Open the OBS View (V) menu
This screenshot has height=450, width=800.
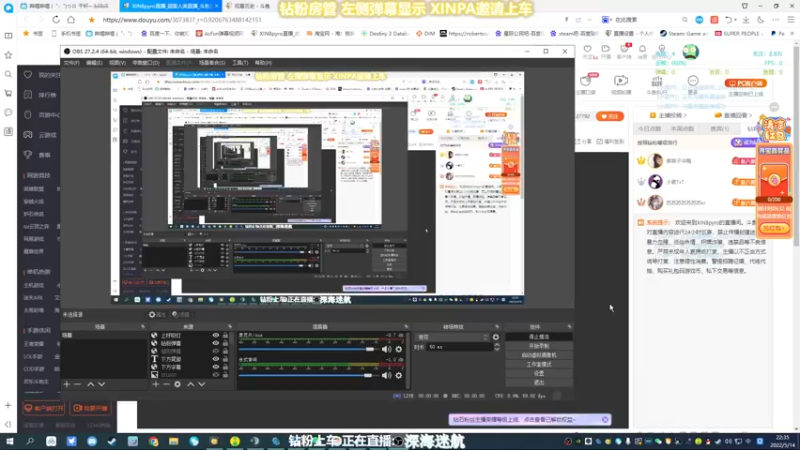pyautogui.click(x=117, y=63)
